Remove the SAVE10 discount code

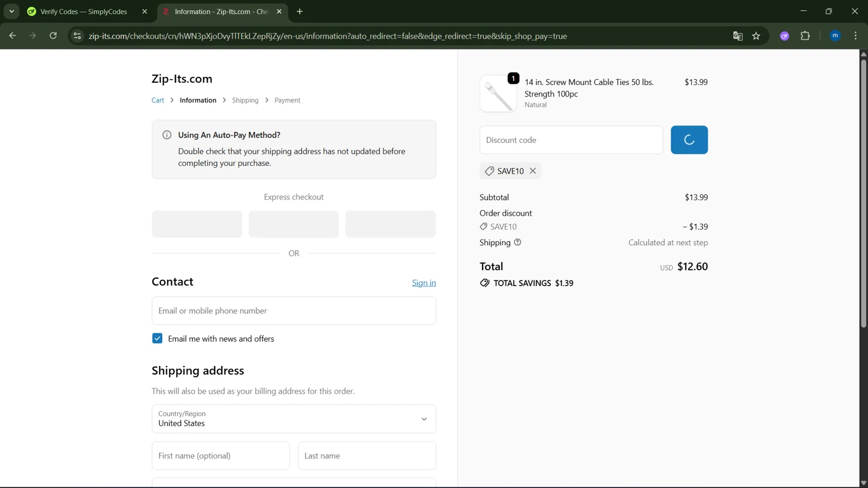pyautogui.click(x=533, y=171)
